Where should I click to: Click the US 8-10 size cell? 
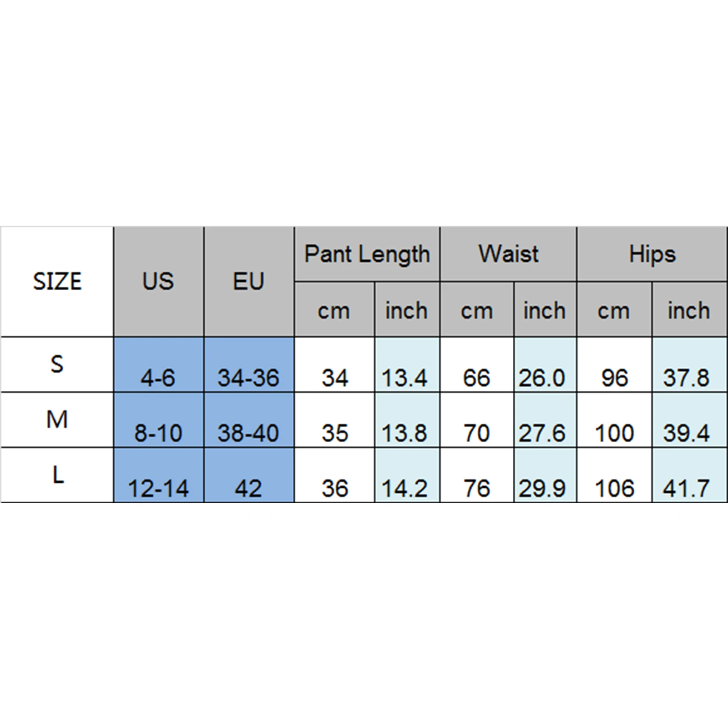[x=158, y=432]
